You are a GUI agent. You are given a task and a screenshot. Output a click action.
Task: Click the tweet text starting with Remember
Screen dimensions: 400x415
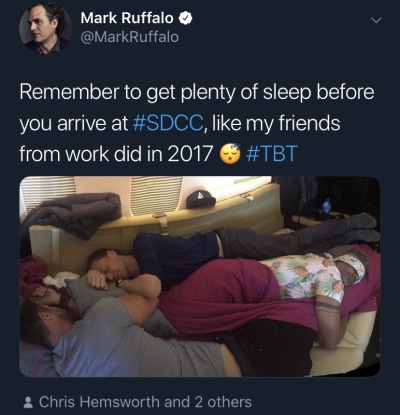tap(197, 123)
